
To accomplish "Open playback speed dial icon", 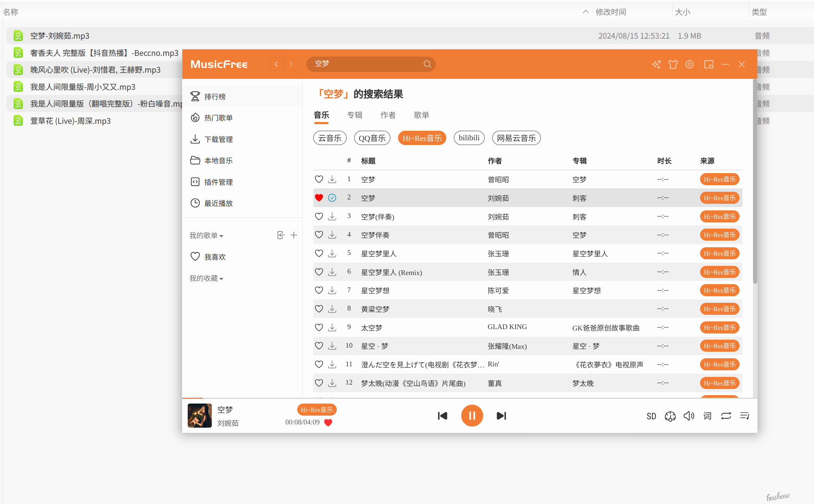I will click(x=670, y=416).
